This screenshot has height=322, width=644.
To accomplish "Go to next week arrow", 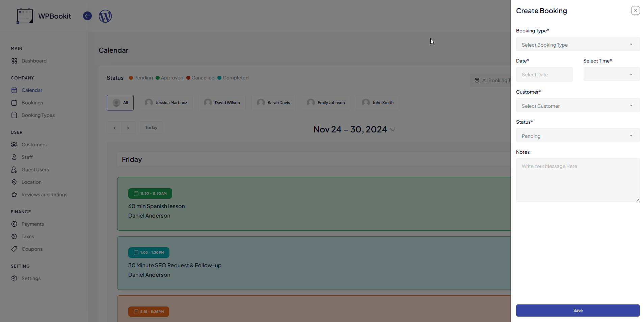I will (128, 128).
